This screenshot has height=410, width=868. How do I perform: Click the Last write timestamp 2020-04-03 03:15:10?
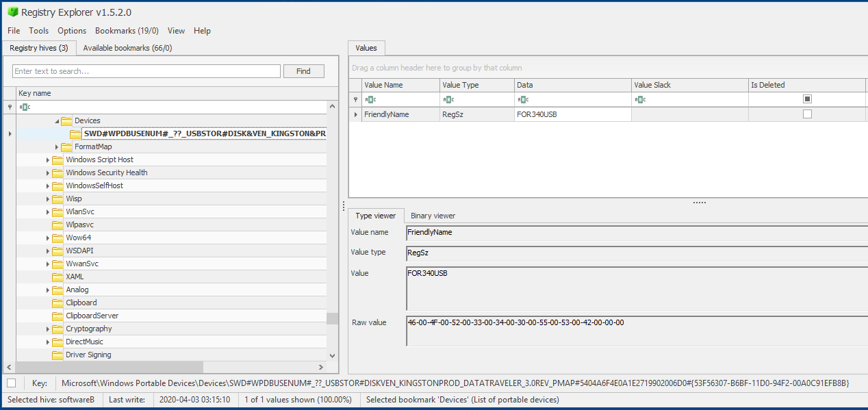pos(194,400)
